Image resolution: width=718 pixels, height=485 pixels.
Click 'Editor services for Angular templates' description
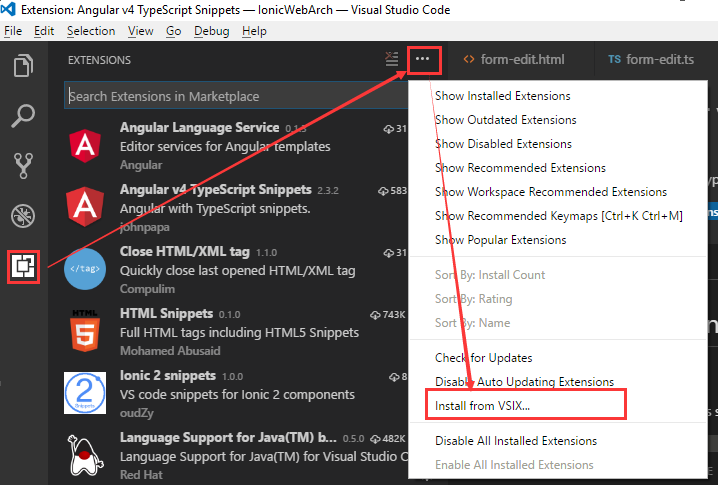pos(225,147)
